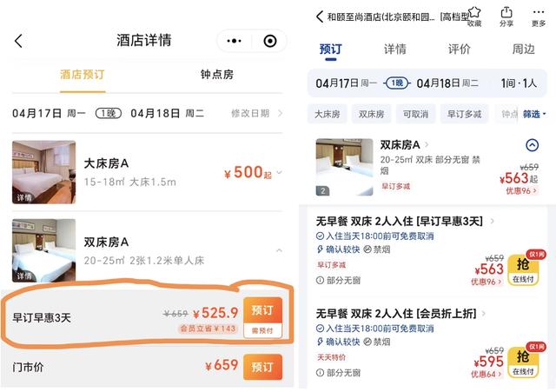Viewport: 556px width, 392px height.
Task: Go back from 和颐至尚酒店 page
Action: pyautogui.click(x=320, y=17)
